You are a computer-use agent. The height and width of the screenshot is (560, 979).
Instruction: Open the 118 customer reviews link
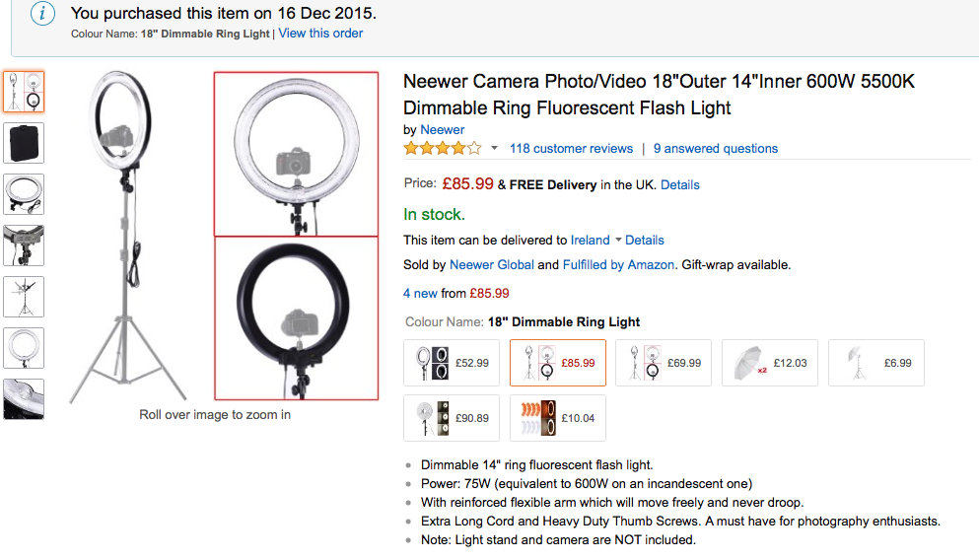(571, 149)
